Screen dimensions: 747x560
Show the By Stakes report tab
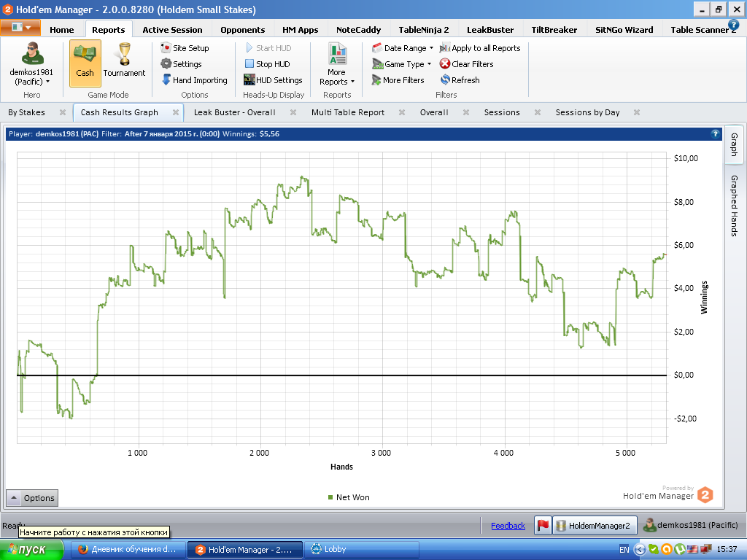coord(27,112)
